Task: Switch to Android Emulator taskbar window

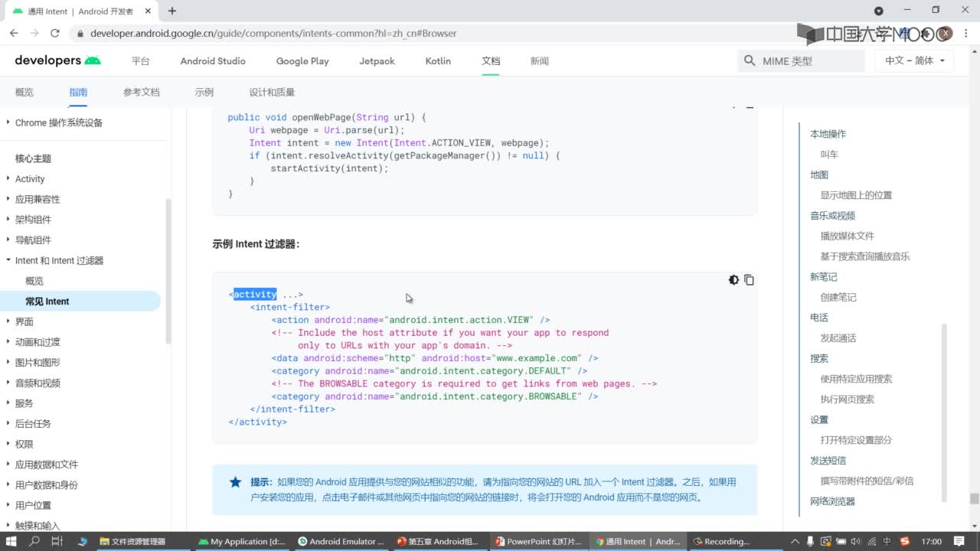Action: (x=342, y=541)
